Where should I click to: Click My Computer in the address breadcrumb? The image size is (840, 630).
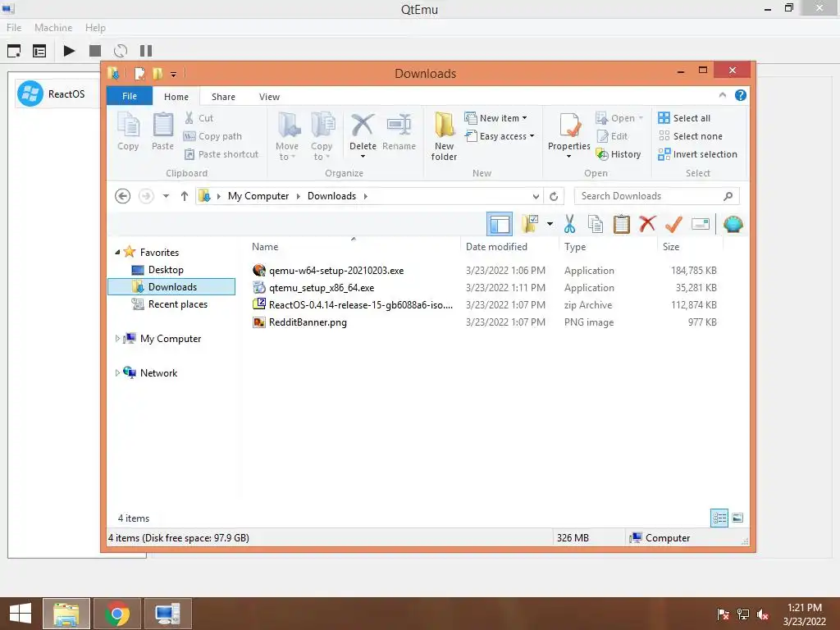click(x=258, y=196)
